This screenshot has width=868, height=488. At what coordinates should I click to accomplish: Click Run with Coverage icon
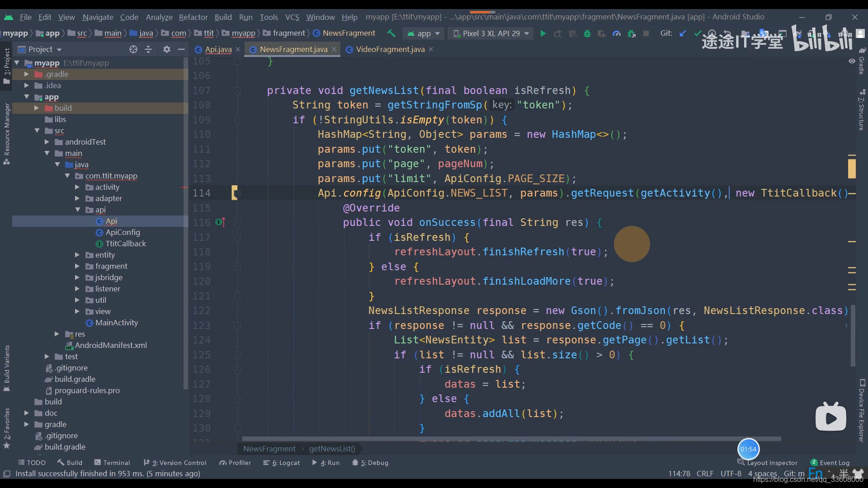click(602, 33)
